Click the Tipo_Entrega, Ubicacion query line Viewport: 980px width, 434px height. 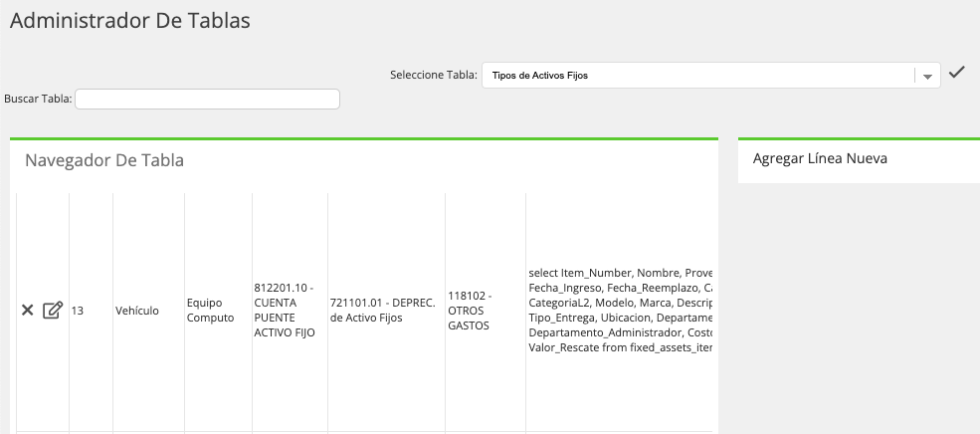pos(621,318)
